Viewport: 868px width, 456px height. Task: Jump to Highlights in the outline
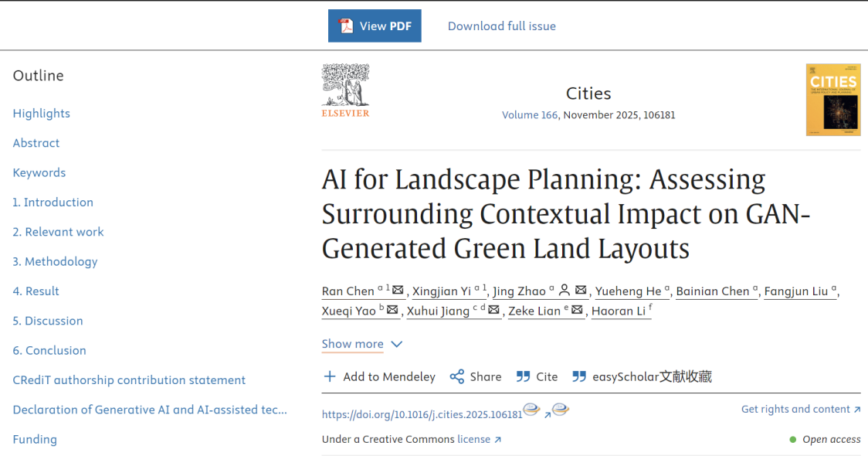pyautogui.click(x=42, y=113)
